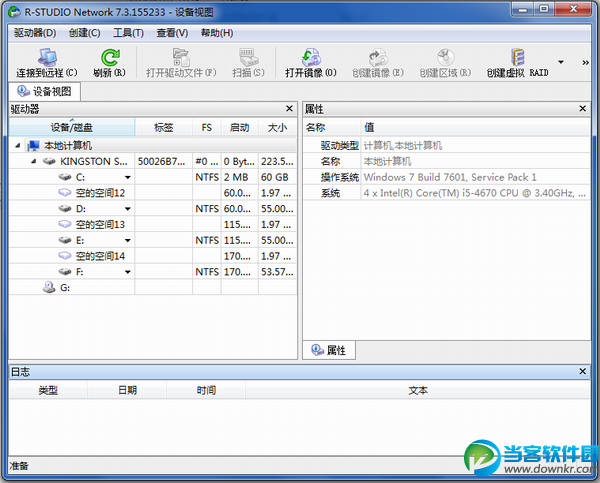Click the 日期 log column header
The height and width of the screenshot is (483, 600).
point(127,390)
